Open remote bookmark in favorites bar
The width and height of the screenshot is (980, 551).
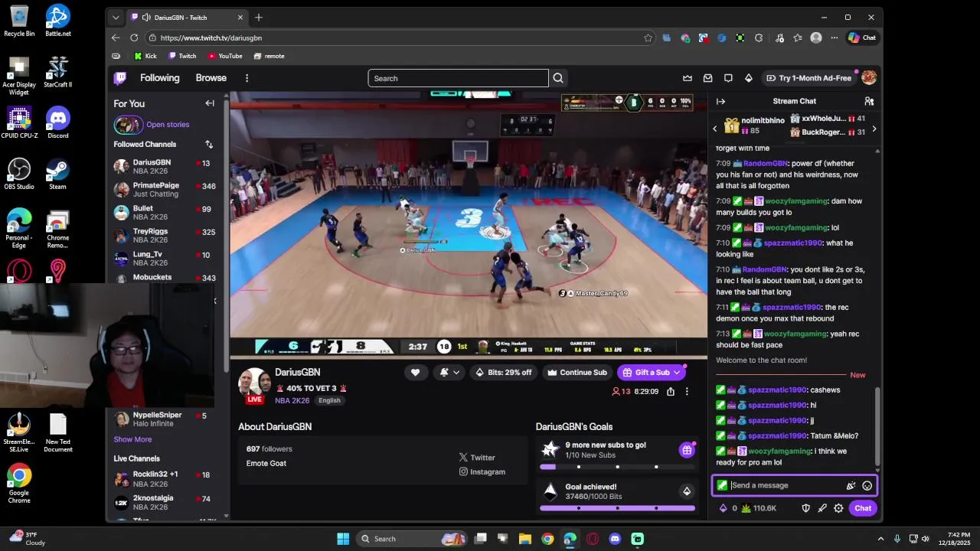click(x=269, y=56)
